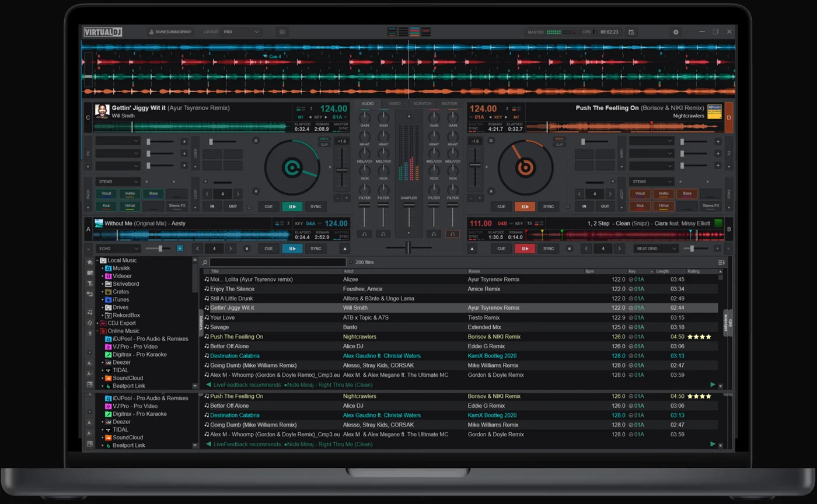The image size is (817, 504).
Task: Set loop OUT on deck D
Action: [x=605, y=206]
